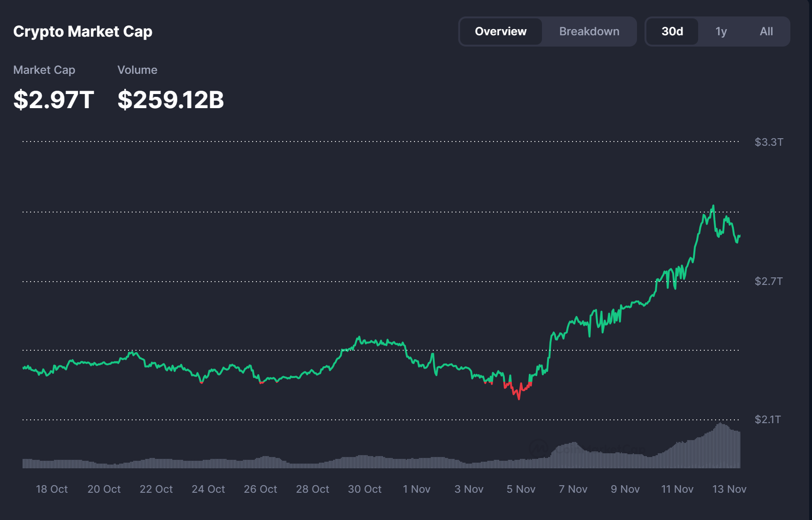Show the All time range
The height and width of the screenshot is (520, 812).
pyautogui.click(x=766, y=32)
